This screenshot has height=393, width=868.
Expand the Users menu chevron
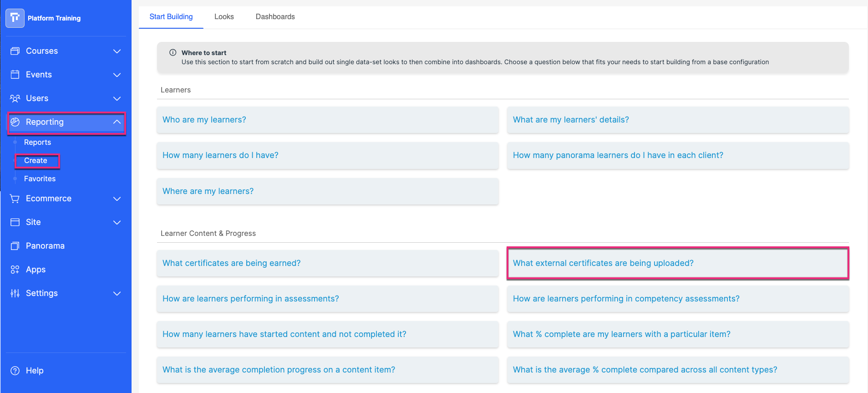pos(117,98)
